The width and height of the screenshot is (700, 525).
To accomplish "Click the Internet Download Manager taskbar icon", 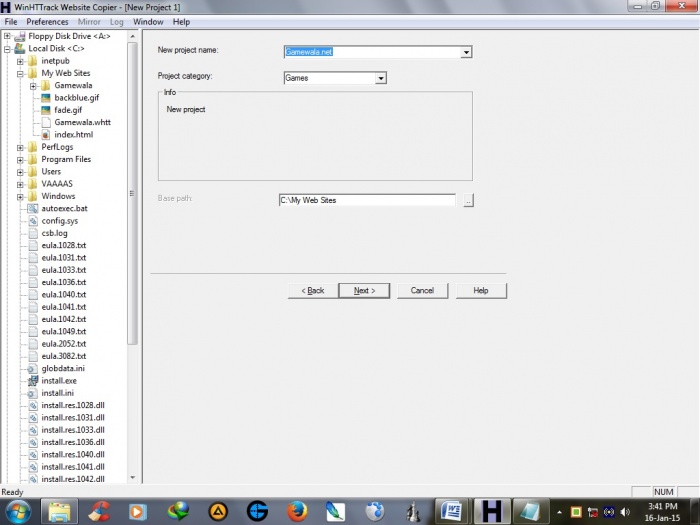I will [x=178, y=512].
